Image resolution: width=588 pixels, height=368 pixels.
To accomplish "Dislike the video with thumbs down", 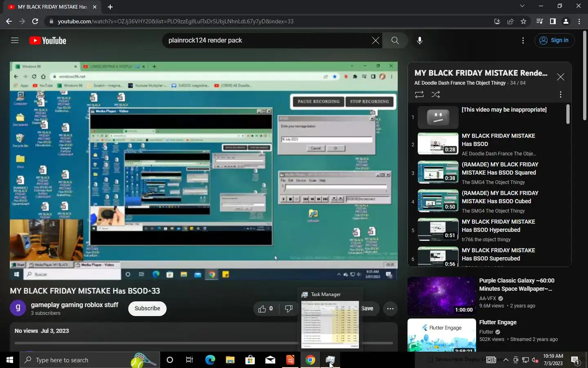I will tap(289, 309).
